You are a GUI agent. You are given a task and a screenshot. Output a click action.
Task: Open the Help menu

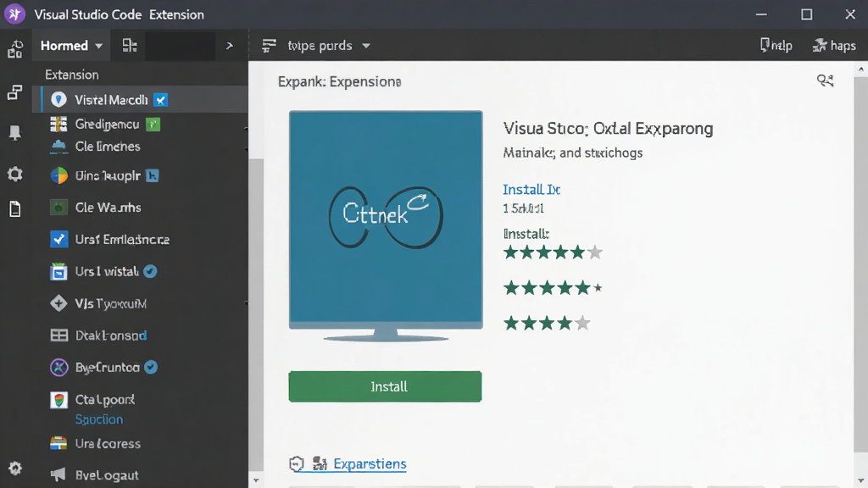coord(776,46)
